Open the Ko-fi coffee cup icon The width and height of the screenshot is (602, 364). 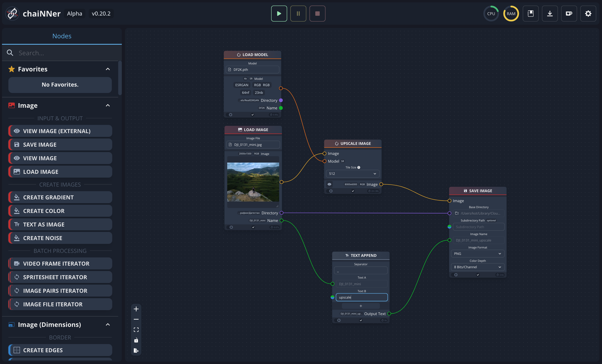569,14
